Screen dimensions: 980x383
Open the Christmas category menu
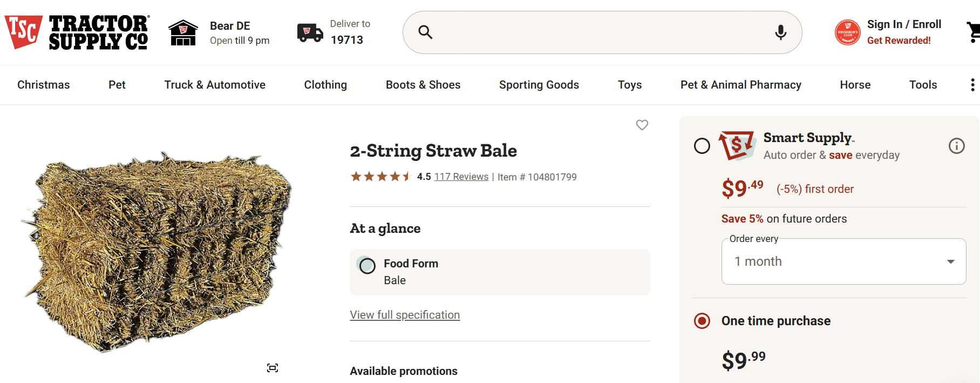coord(44,85)
